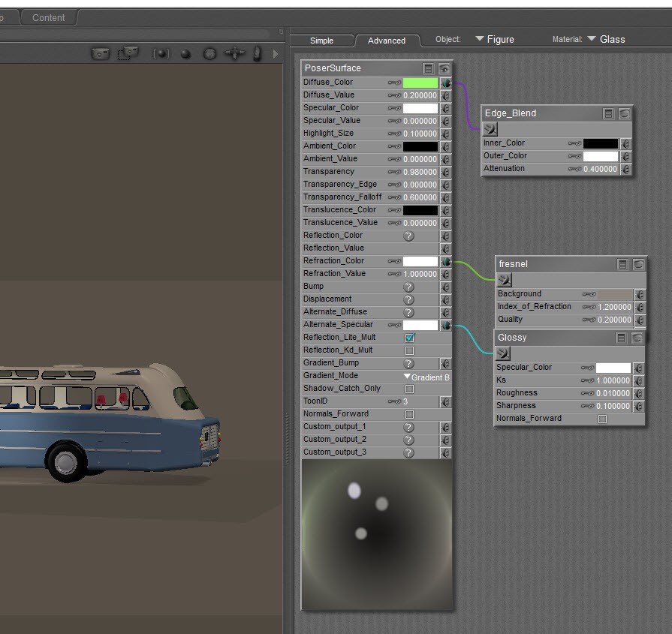The height and width of the screenshot is (634, 672).
Task: Click the Alternate_Specular connector plug
Action: pyautogui.click(x=446, y=325)
